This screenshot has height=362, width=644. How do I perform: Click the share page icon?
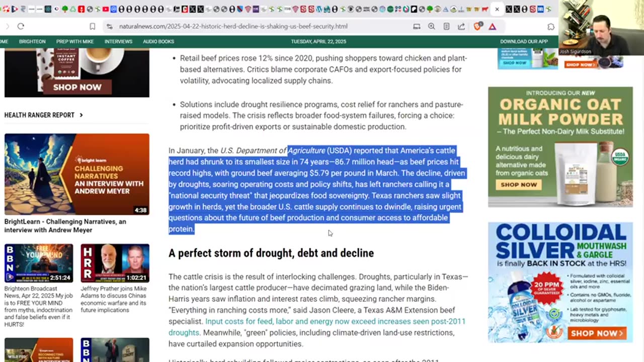[461, 27]
